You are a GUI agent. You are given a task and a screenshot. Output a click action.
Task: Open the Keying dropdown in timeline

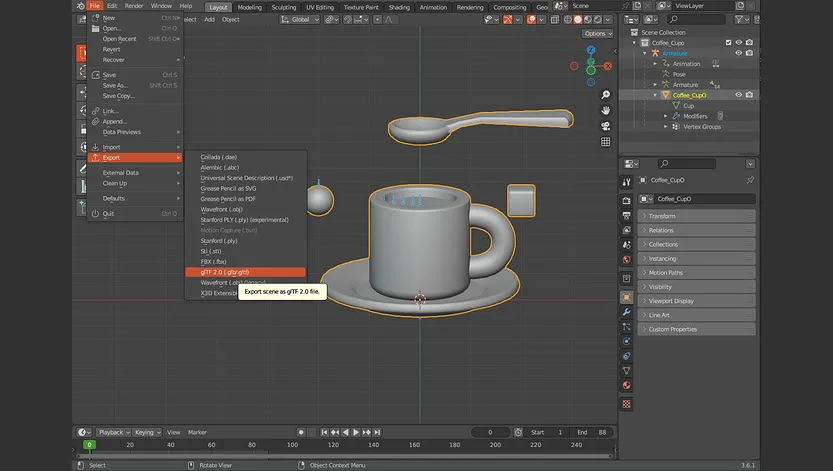[147, 432]
